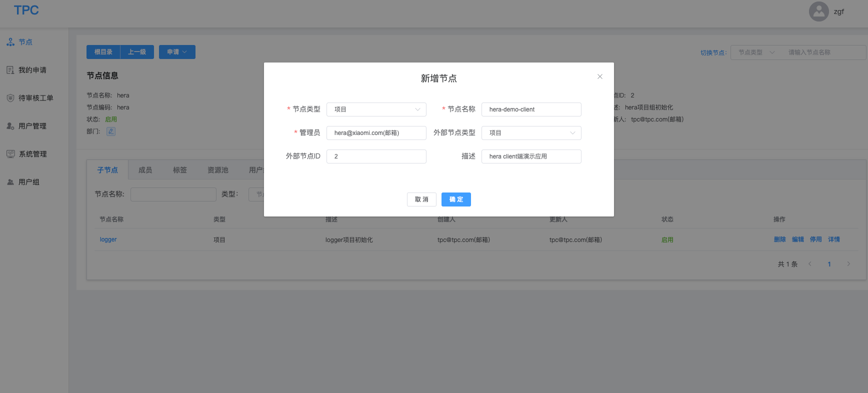Screen dimensions: 868x393
Task: Click the 用户组 group icon
Action: 10,182
